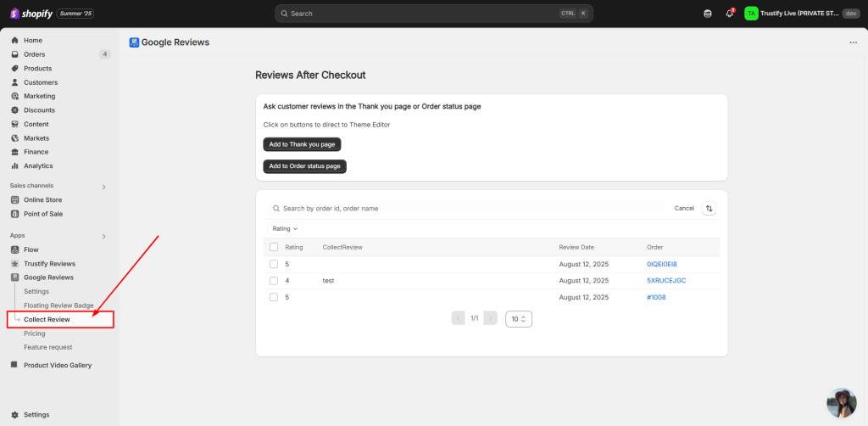Check the row for order 0IQEI0EI8
The height and width of the screenshot is (426, 868).
pyautogui.click(x=274, y=264)
